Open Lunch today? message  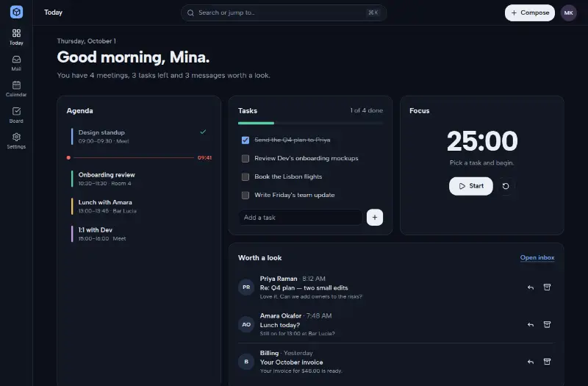[280, 325]
